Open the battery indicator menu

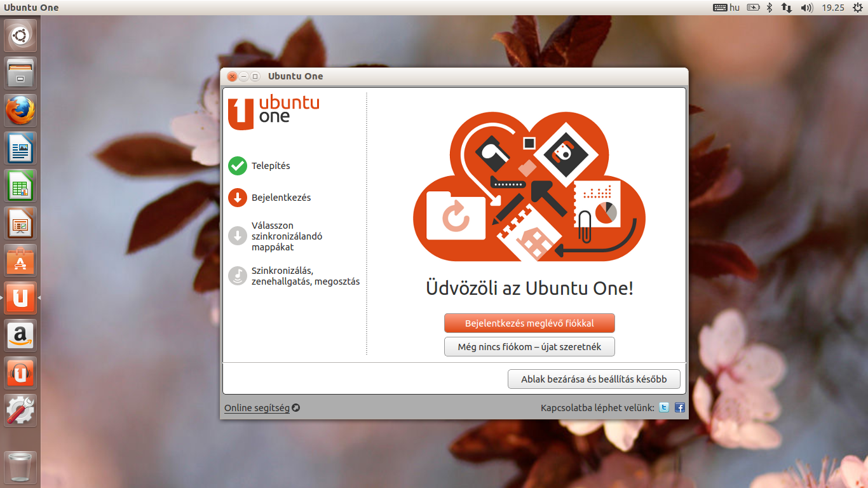click(753, 8)
